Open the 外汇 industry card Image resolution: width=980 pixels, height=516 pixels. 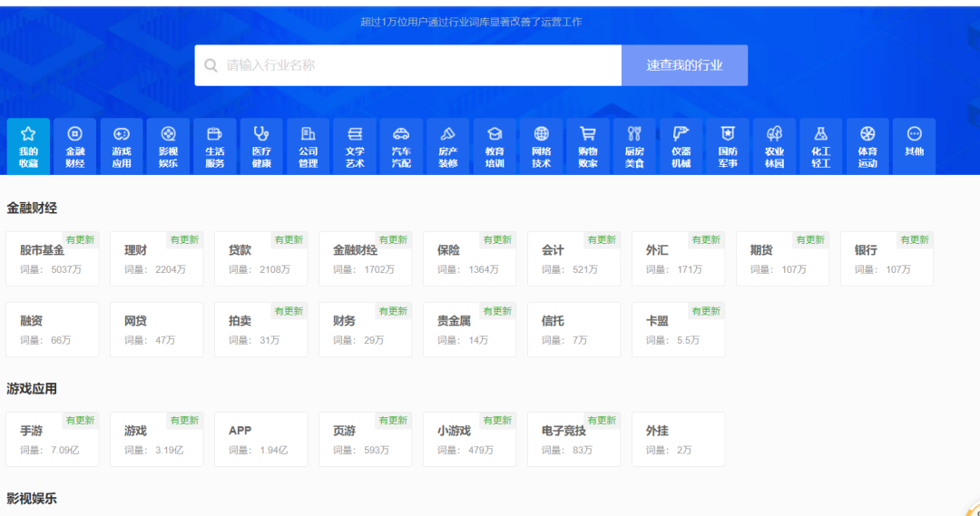click(679, 258)
